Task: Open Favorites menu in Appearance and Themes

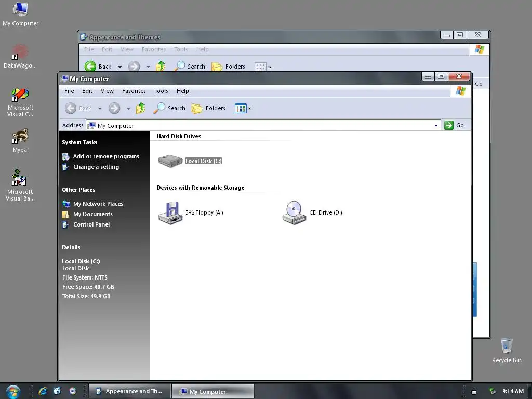Action: (x=154, y=49)
